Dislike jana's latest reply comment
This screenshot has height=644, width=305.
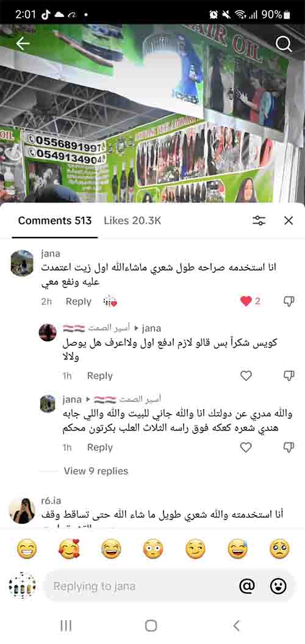point(289,447)
